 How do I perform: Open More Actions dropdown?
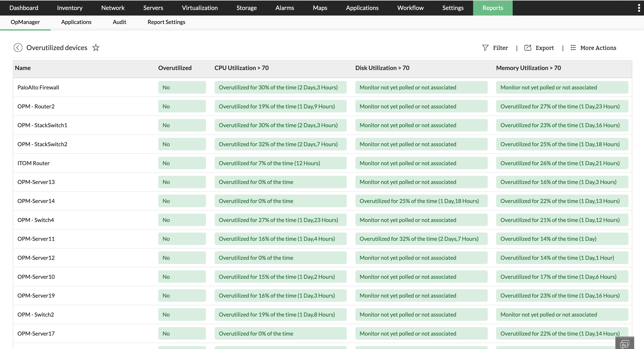pyautogui.click(x=598, y=48)
